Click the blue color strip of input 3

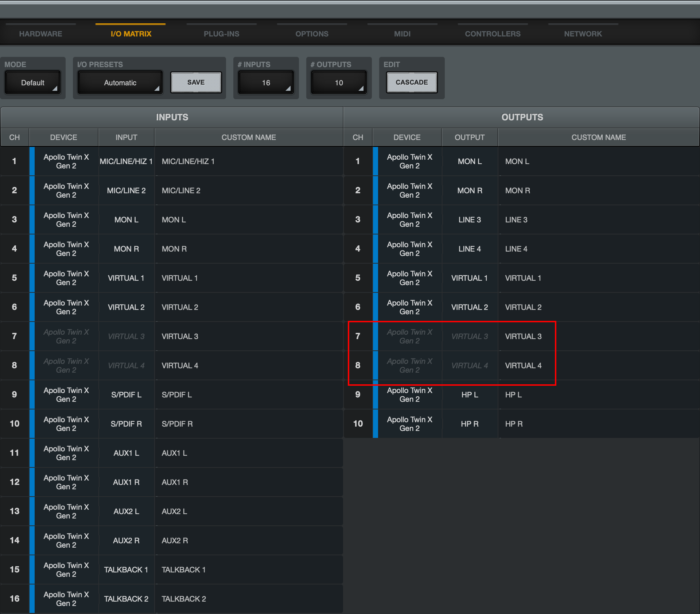[x=32, y=219]
